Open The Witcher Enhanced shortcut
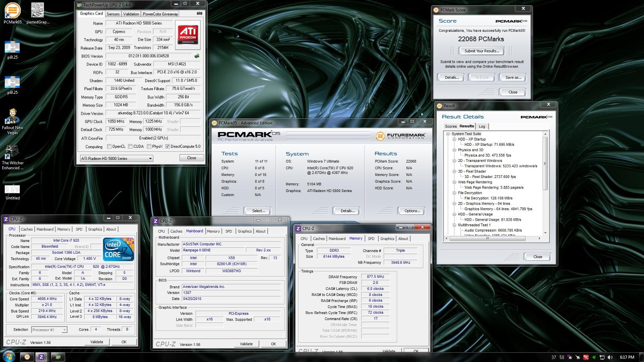Viewport: 644px width, 362px height. point(12,157)
